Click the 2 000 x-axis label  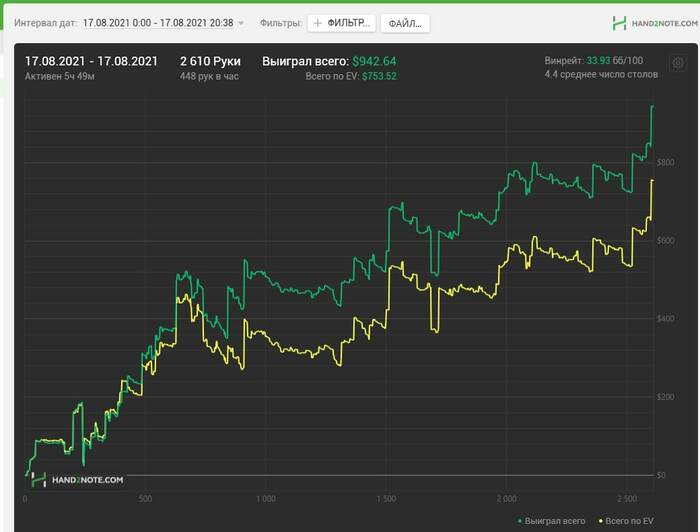click(x=506, y=499)
